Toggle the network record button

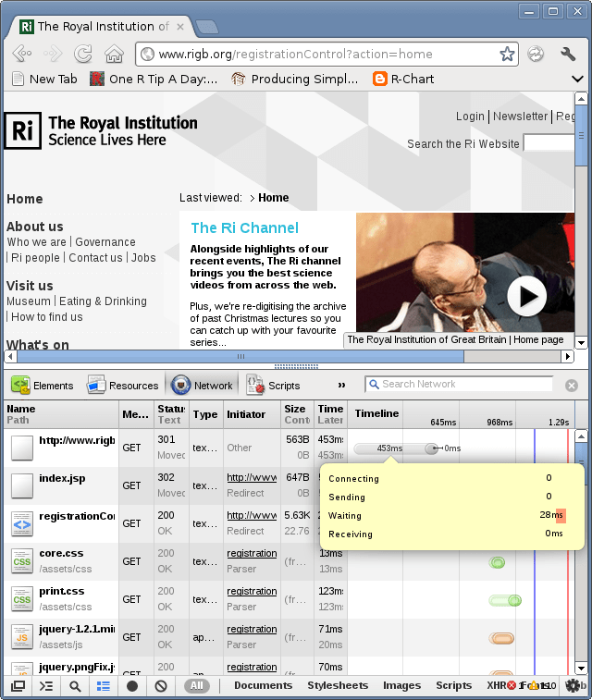point(132,686)
